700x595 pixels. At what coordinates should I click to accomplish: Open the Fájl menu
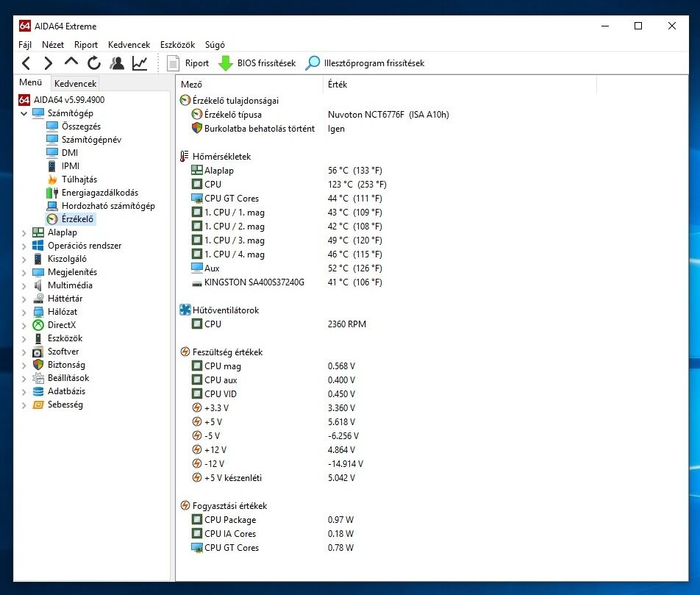coord(25,45)
